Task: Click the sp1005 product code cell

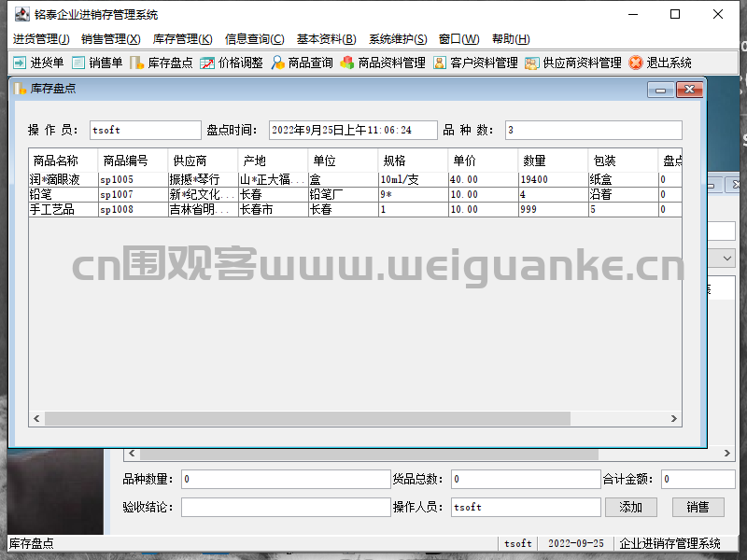Action: click(134, 179)
